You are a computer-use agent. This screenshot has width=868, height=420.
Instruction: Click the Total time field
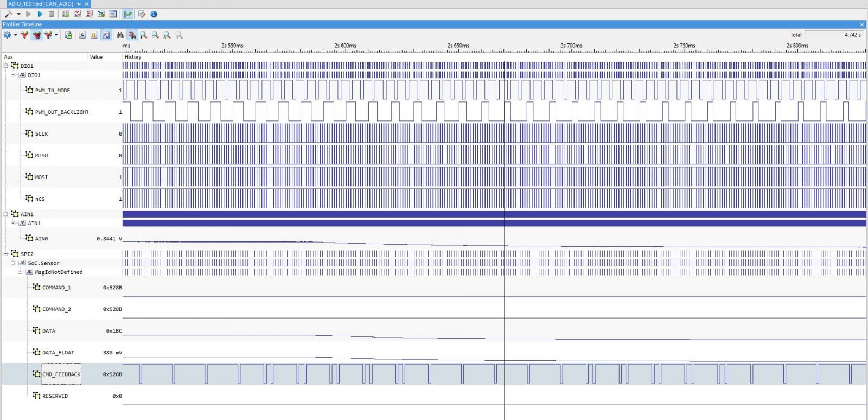coord(834,35)
